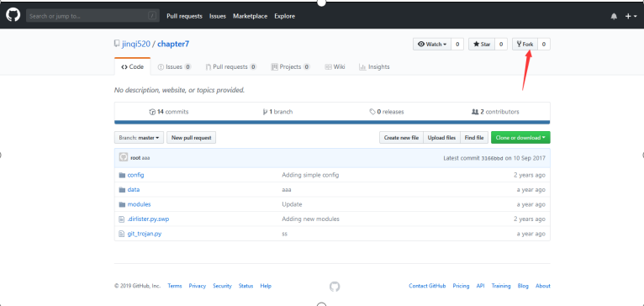Open the notifications bell icon
Screen dimensions: 644x306
(x=614, y=17)
